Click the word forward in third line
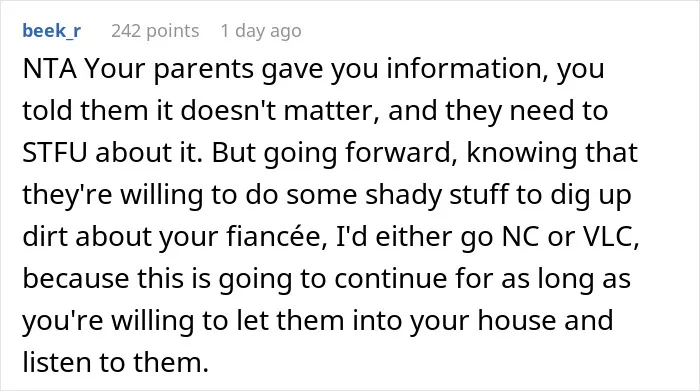700x391 pixels. pyautogui.click(x=401, y=153)
